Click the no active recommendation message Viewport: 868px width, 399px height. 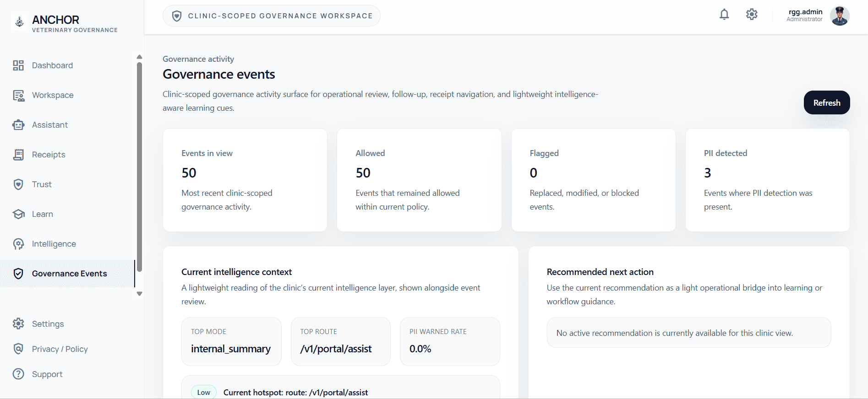point(688,333)
